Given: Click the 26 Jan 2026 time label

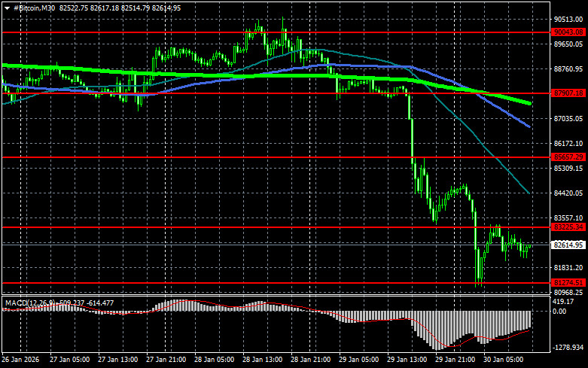Looking at the screenshot, I should (x=20, y=360).
